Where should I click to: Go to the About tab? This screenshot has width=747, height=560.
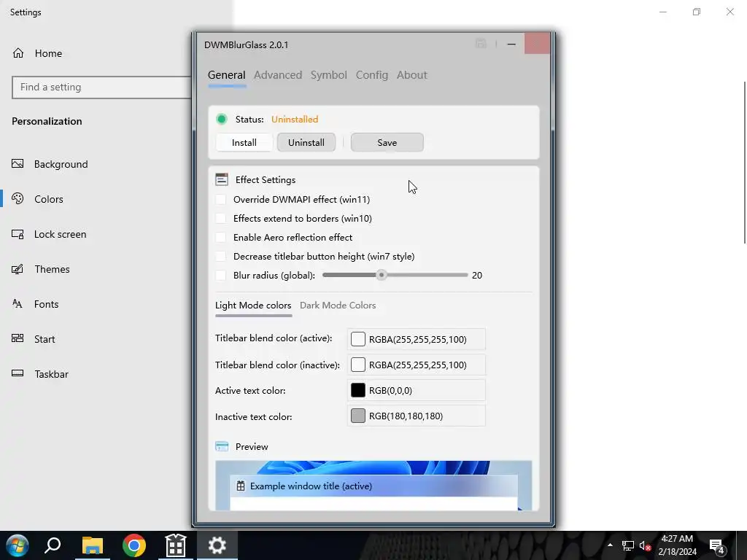[411, 75]
